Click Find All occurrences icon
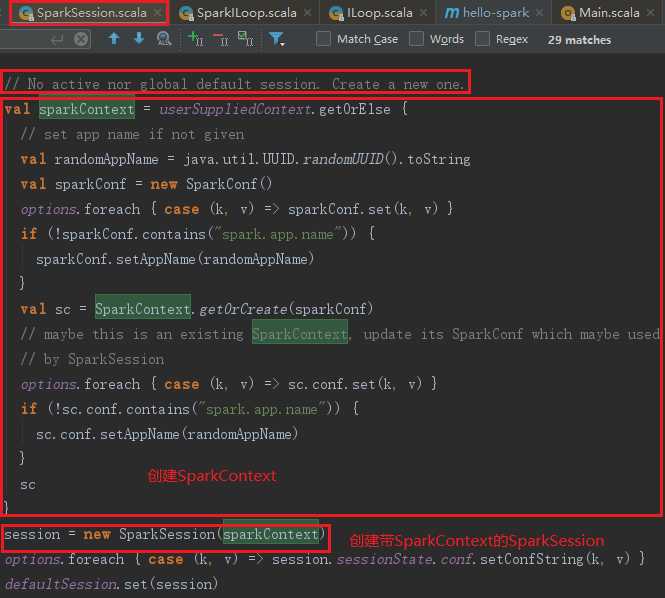 point(164,39)
